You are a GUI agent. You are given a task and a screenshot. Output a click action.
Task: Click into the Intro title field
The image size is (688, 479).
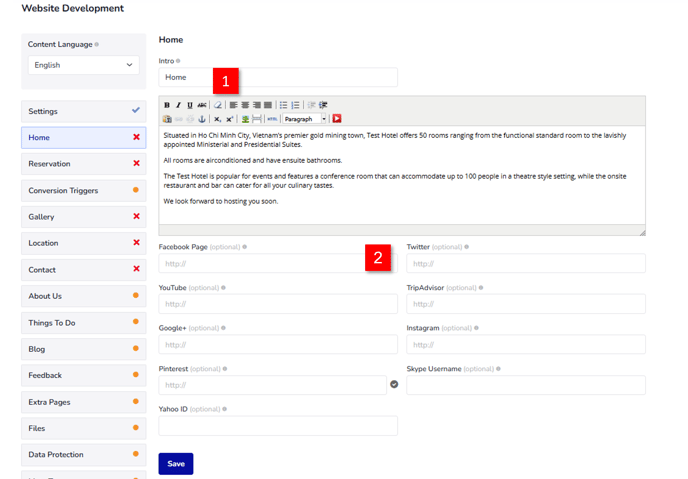click(278, 77)
